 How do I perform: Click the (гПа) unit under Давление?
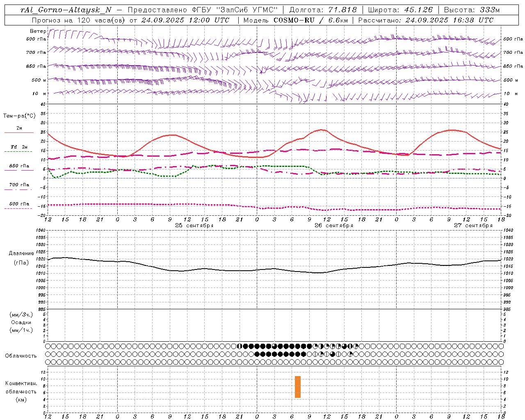point(21,263)
